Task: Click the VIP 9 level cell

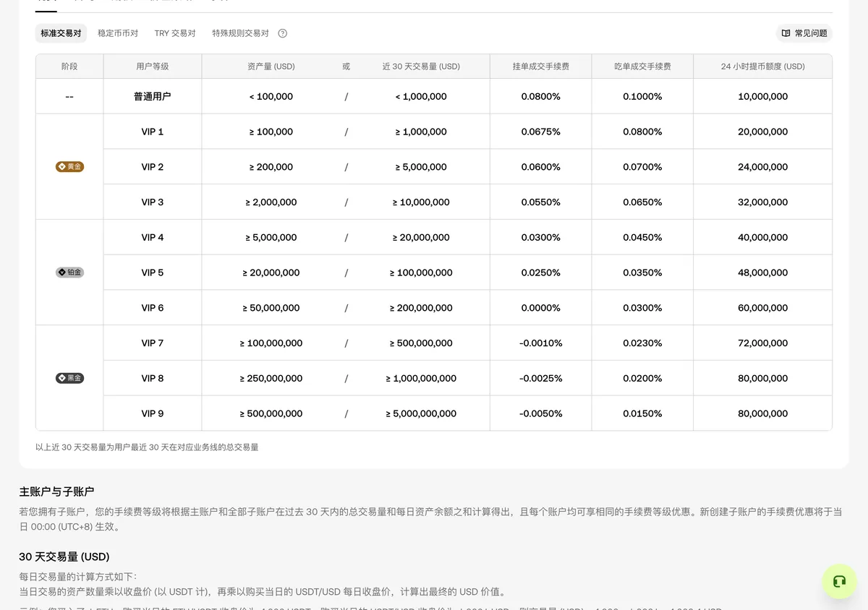Action: (x=153, y=413)
